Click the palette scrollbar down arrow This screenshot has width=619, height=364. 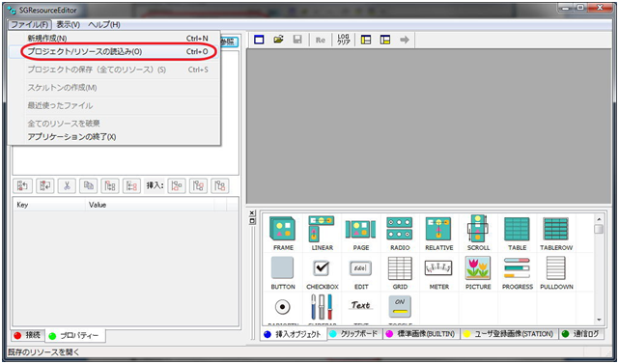click(599, 320)
